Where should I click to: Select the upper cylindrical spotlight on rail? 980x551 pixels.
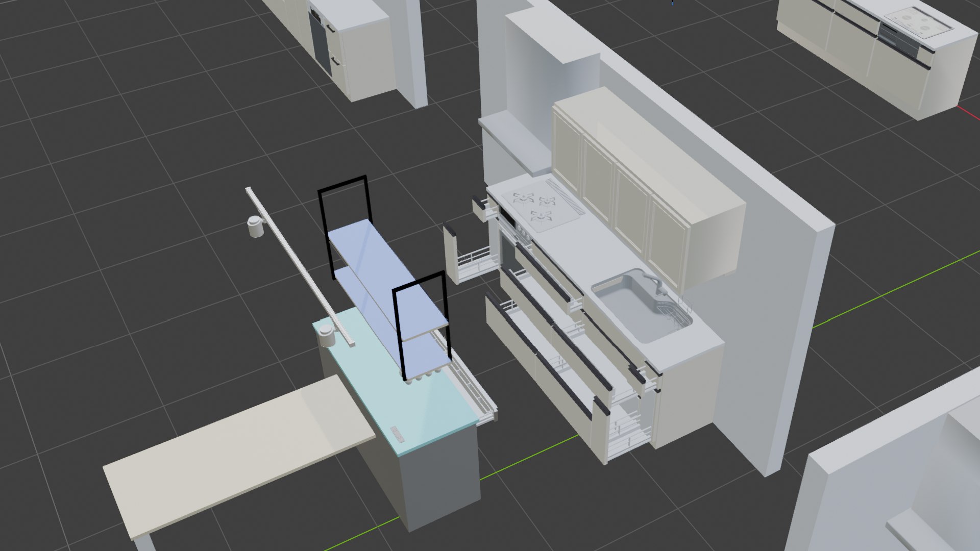[x=255, y=227]
